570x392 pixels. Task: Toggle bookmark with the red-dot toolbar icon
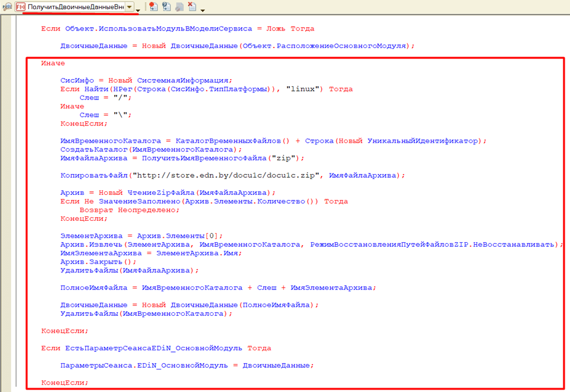pos(154,7)
